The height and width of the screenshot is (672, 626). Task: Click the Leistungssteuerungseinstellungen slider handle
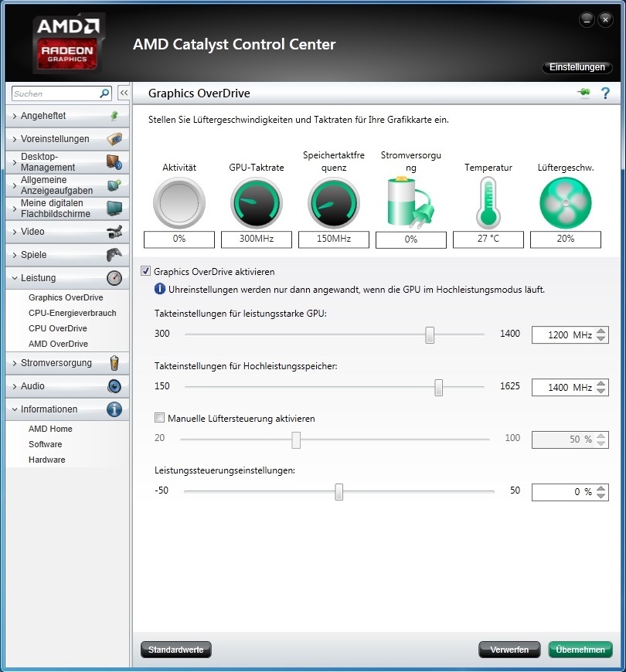(339, 492)
